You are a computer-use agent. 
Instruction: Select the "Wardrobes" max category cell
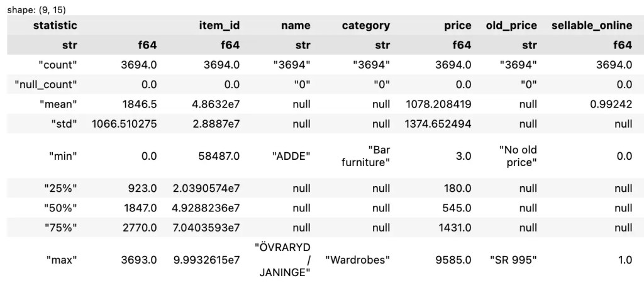358,259
